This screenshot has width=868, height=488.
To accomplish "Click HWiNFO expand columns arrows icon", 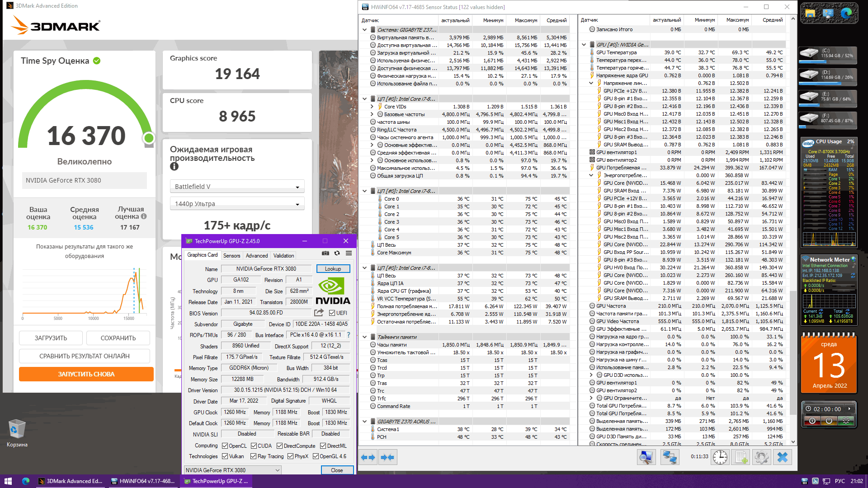I will (x=368, y=457).
